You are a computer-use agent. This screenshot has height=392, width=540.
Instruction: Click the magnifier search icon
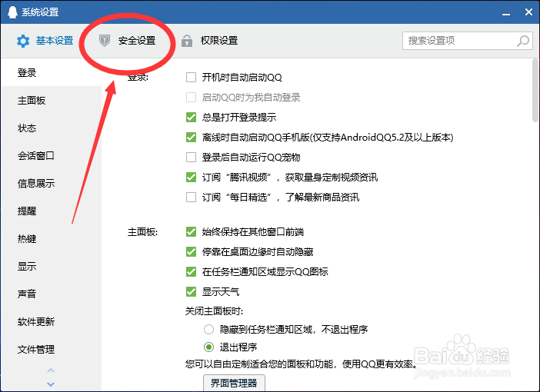(523, 41)
